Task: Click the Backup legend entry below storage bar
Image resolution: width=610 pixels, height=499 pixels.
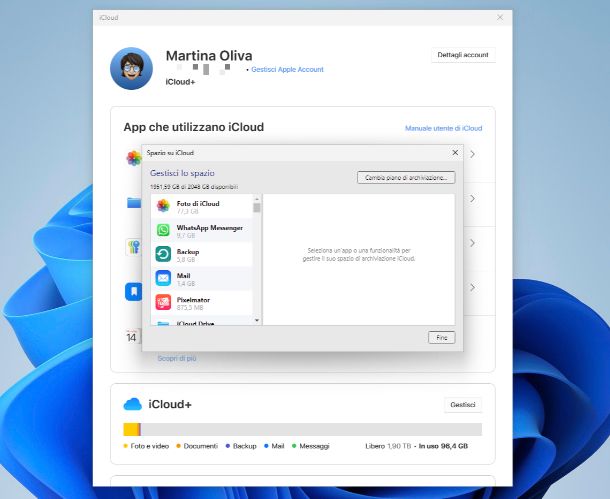Action: (241, 446)
